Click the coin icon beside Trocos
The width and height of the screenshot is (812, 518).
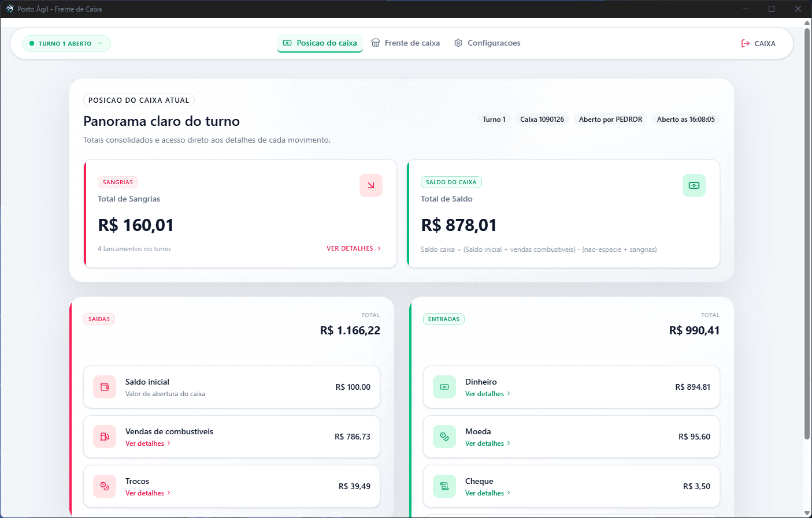click(105, 486)
